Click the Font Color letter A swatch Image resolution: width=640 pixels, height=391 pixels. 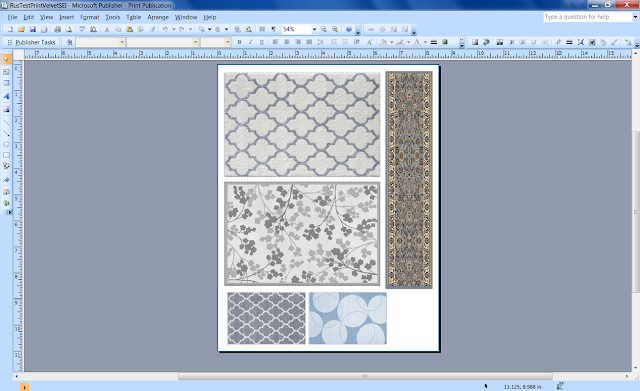[417, 42]
